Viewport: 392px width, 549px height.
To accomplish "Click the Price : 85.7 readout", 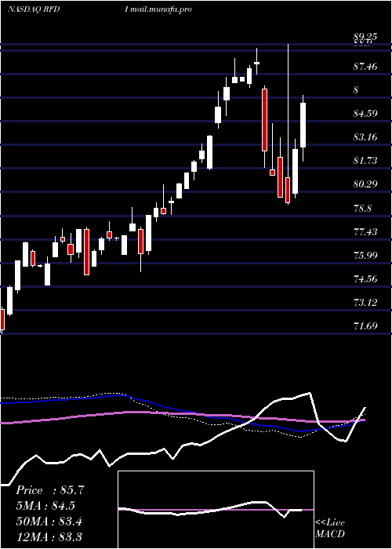I will coord(50,490).
